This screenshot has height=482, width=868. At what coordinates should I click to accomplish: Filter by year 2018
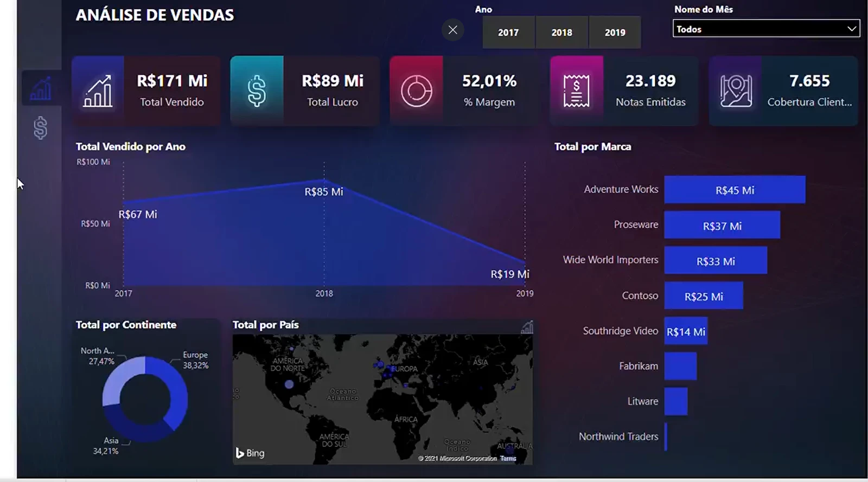point(561,33)
